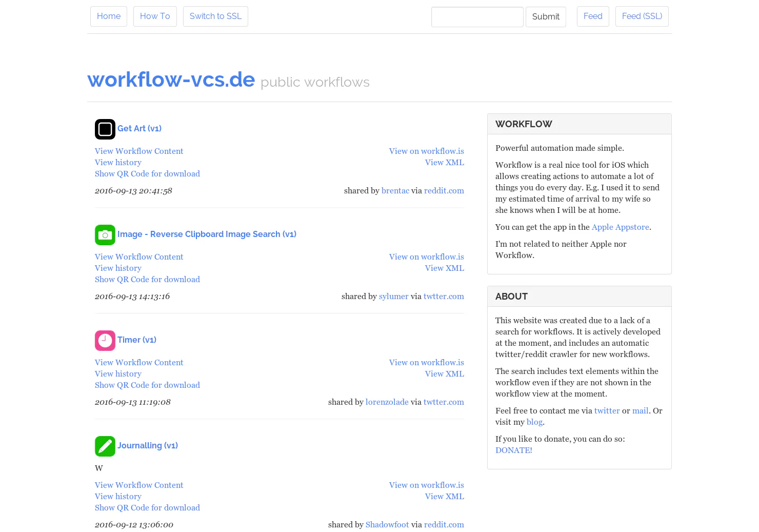Click the DONATE! link
Image resolution: width=759 pixels, height=532 pixels.
point(514,450)
